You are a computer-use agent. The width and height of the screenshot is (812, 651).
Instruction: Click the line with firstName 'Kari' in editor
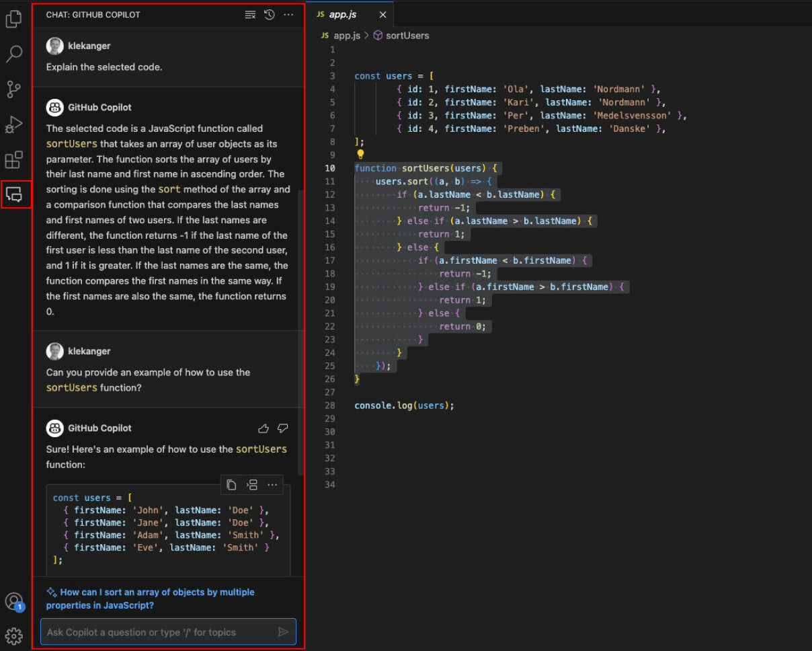(530, 102)
